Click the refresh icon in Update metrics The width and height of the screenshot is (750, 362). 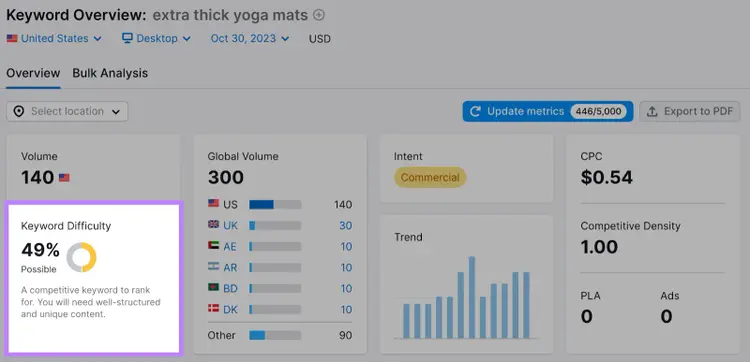[x=475, y=111]
